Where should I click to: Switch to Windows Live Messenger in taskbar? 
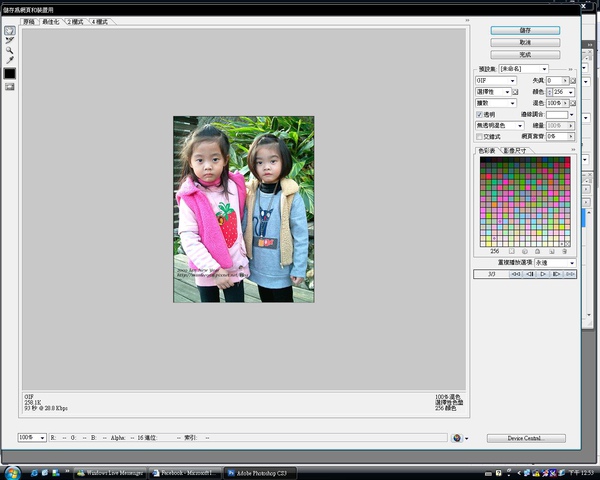point(110,473)
